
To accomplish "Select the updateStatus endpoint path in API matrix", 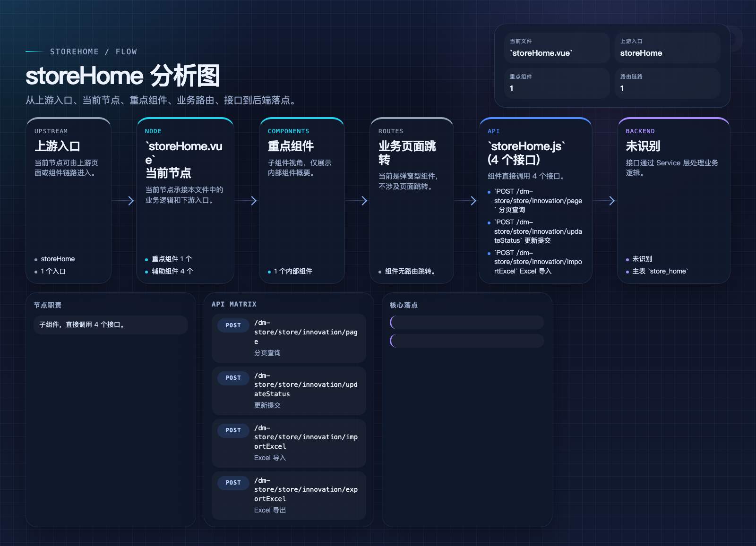I will click(x=306, y=384).
